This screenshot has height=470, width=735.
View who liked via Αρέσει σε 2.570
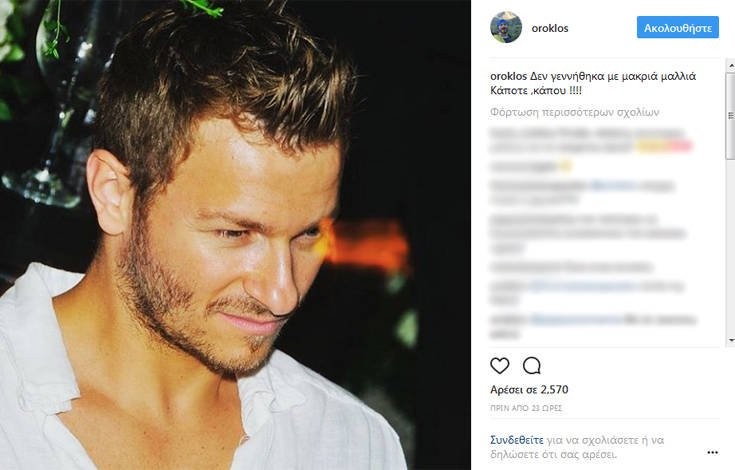529,389
